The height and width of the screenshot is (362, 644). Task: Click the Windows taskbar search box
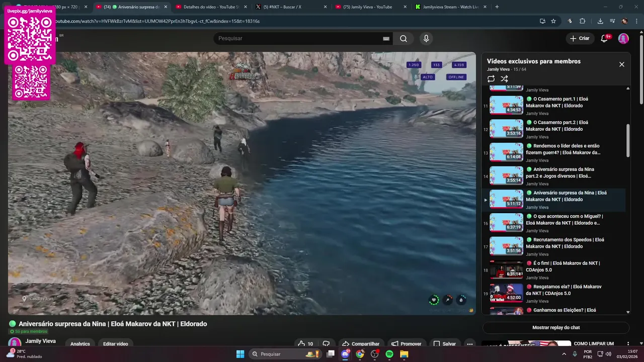[x=286, y=354]
